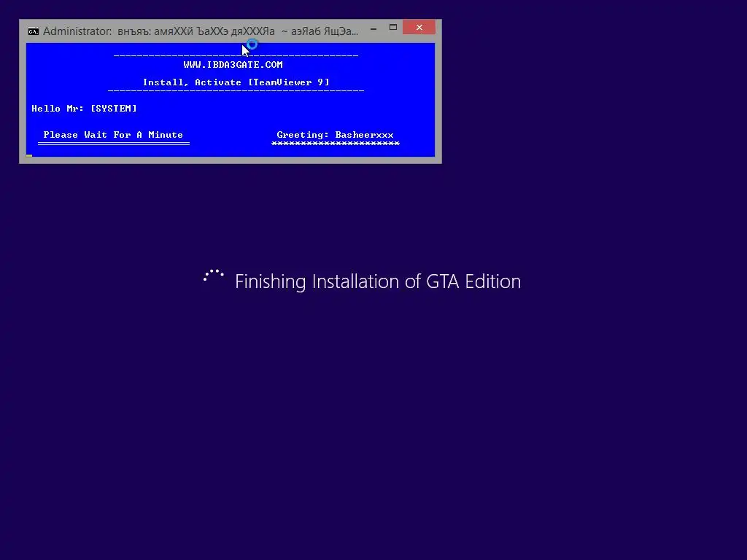Click the Install, Activate [TeamViewer 9] line
747x560 pixels.
[x=236, y=82]
